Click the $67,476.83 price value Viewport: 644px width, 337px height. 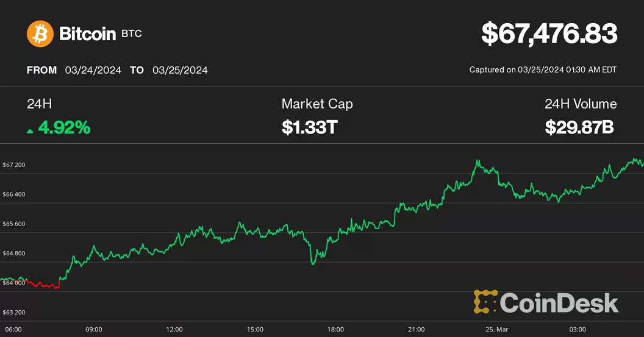coord(549,34)
